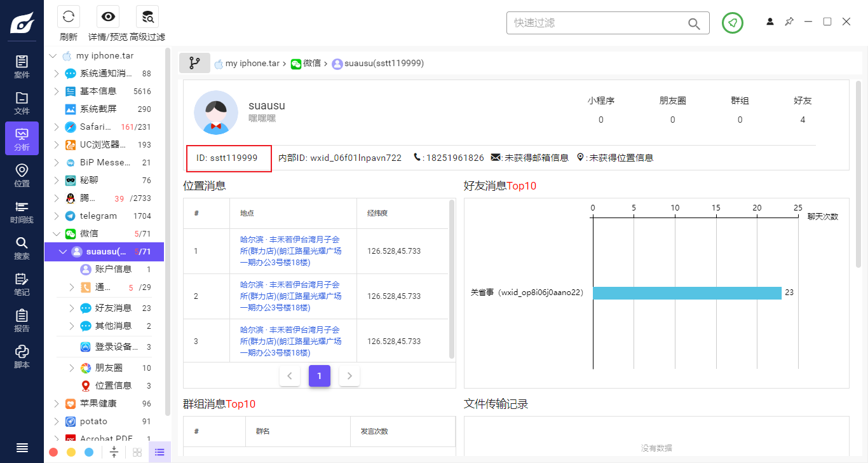Expand the Safari tree node

point(57,127)
